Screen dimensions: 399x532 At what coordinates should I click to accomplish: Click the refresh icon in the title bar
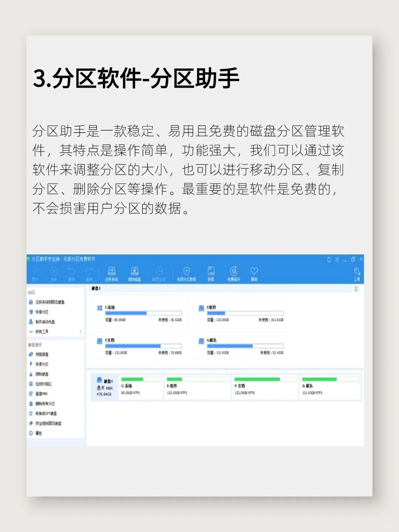click(x=328, y=260)
